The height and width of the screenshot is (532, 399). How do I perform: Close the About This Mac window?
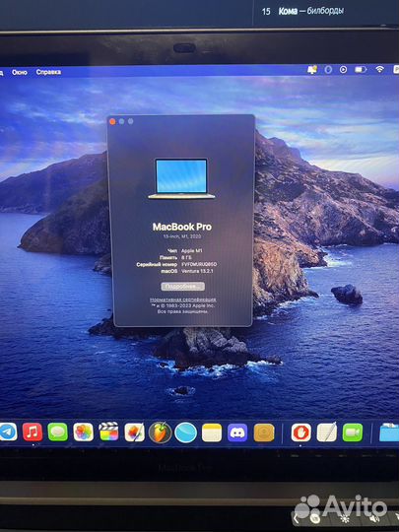click(x=112, y=121)
